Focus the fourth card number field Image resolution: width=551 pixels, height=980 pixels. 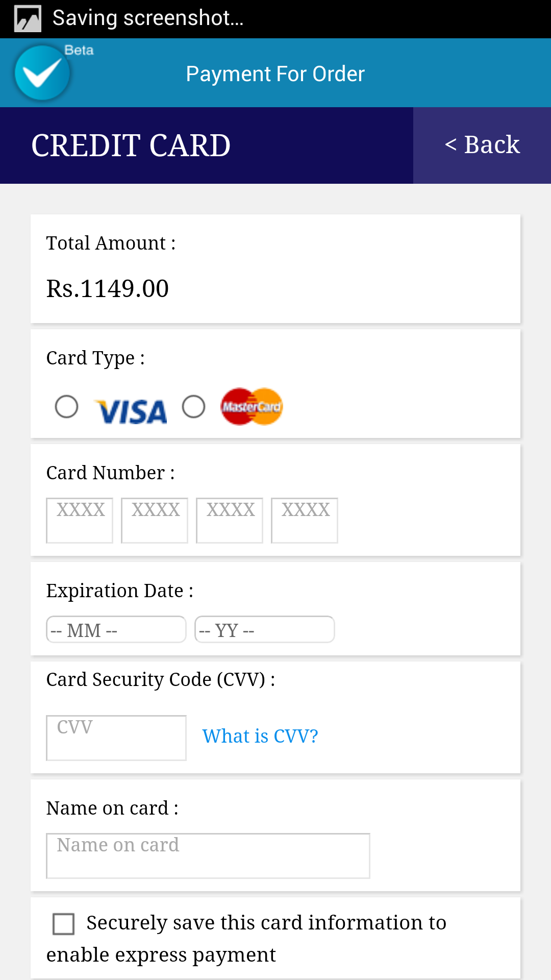(x=305, y=520)
